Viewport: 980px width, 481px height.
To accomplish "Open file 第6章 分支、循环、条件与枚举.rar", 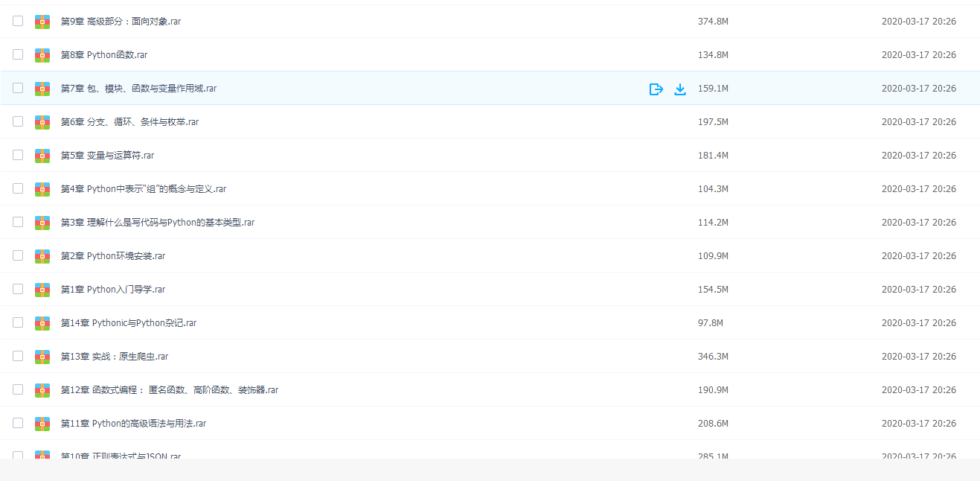I will pyautogui.click(x=129, y=122).
